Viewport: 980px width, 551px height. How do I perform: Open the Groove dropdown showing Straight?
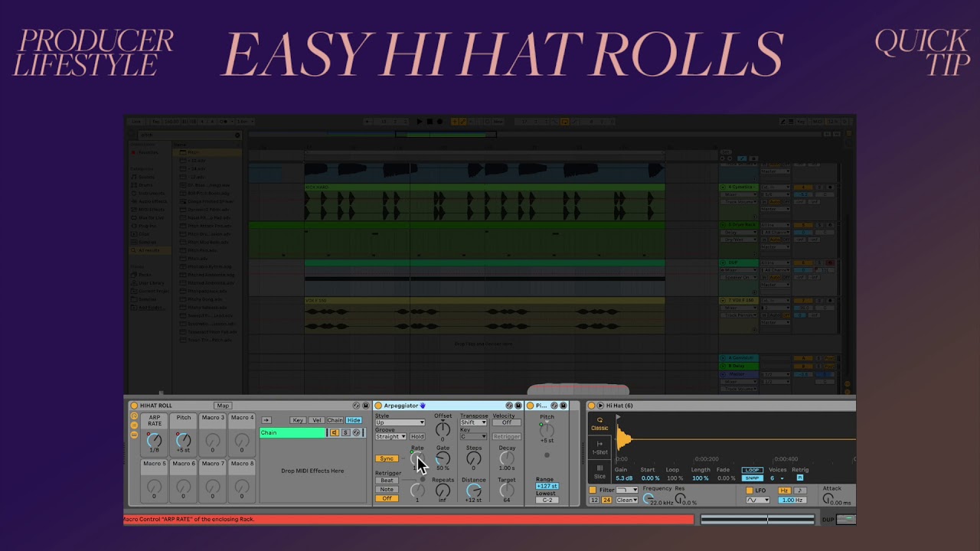[390, 436]
